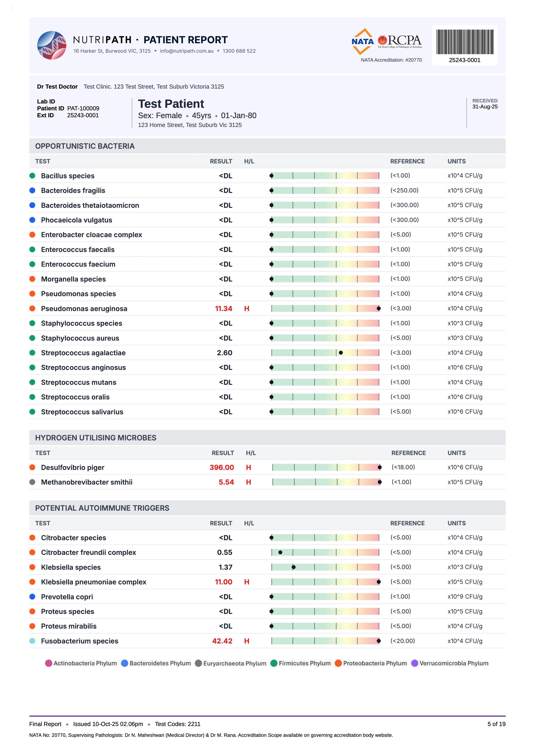Click the H flag for Klebsiella pneumoniae complex
The height and width of the screenshot is (756, 535).
click(x=247, y=582)
